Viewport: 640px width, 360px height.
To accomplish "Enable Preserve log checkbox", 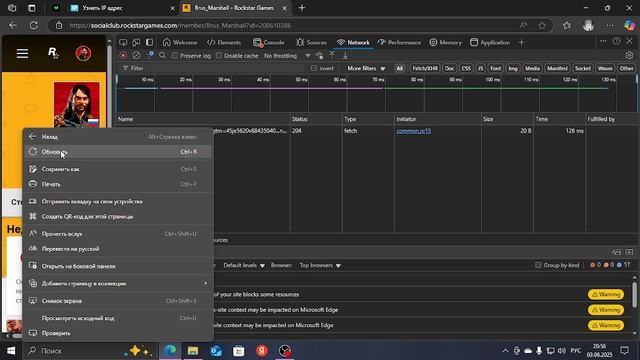I will (x=175, y=56).
